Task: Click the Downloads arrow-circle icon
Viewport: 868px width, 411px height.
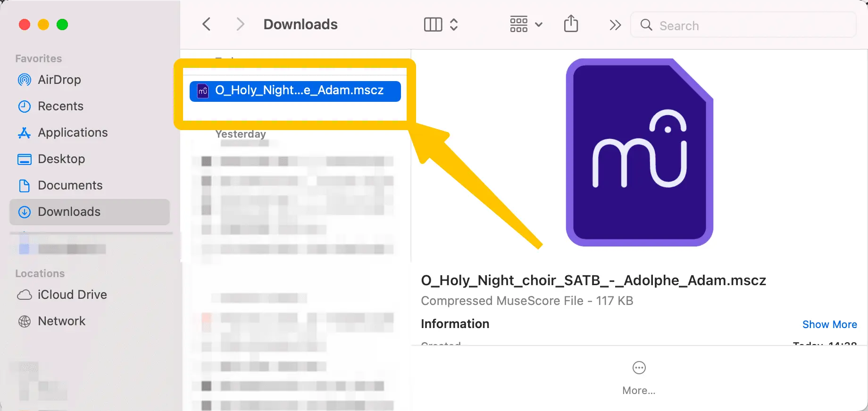Action: (25, 212)
